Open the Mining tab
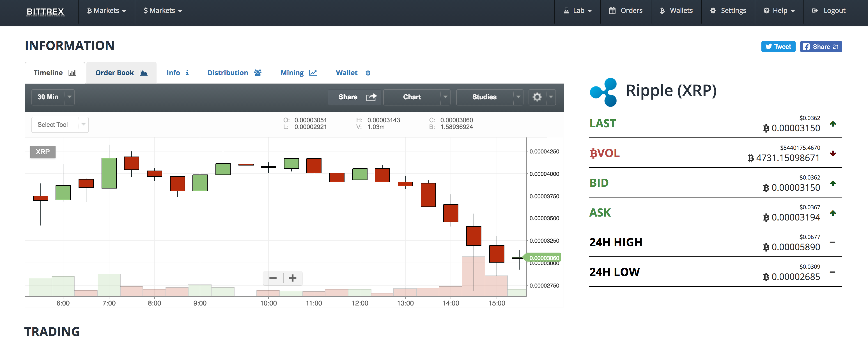Image resolution: width=868 pixels, height=340 pixels. tap(298, 73)
